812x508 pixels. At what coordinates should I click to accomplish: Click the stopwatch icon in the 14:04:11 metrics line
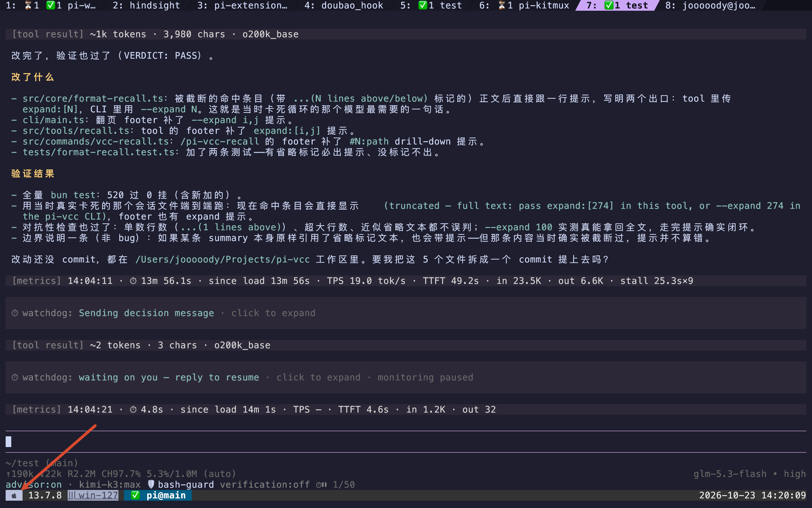tap(133, 281)
